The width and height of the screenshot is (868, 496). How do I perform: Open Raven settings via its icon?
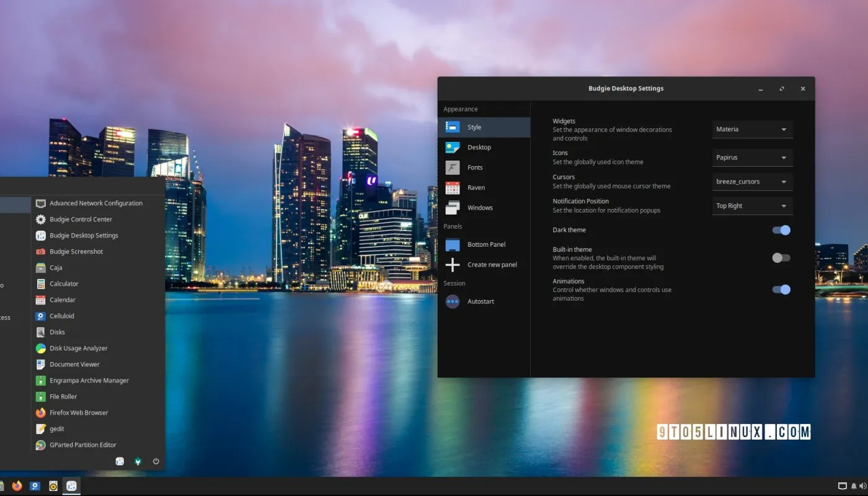[x=451, y=187]
